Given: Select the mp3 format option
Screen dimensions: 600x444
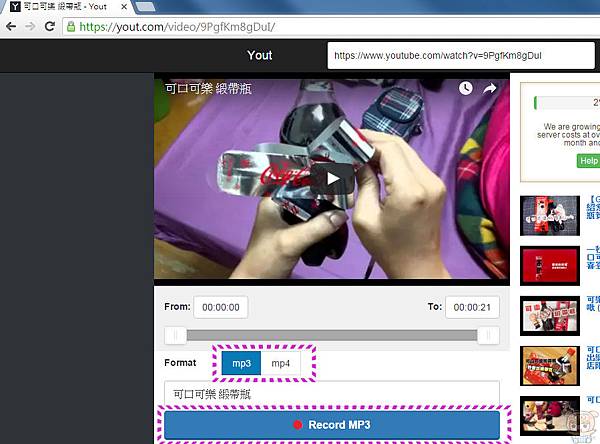Looking at the screenshot, I should tap(241, 363).
